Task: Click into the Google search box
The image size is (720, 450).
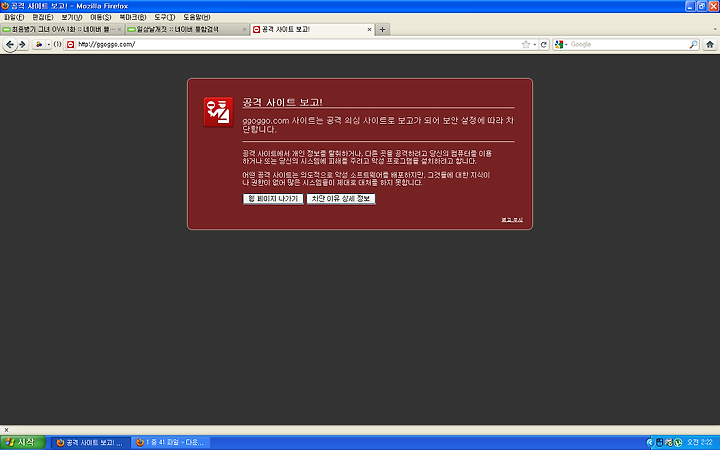Action: pyautogui.click(x=628, y=45)
